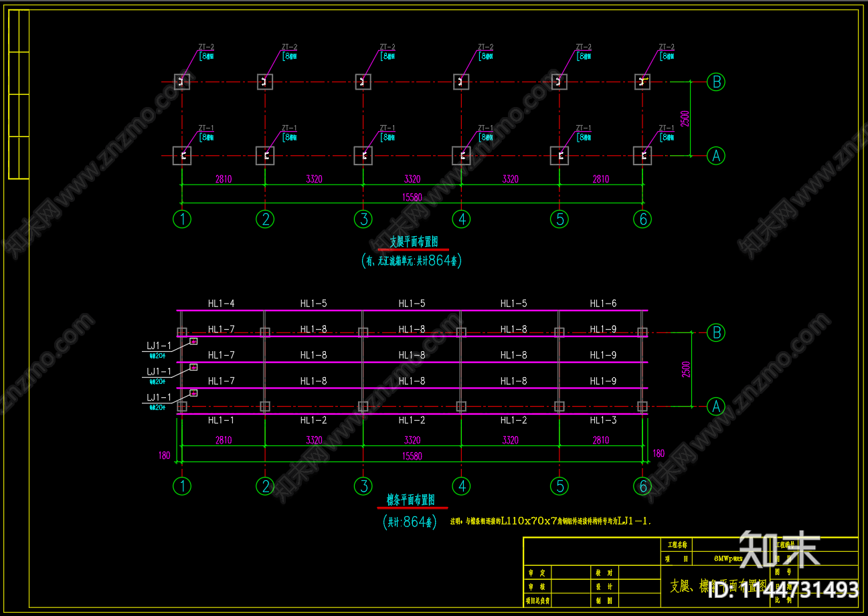The height and width of the screenshot is (616, 868).
Task: Click axis bubble A in the 檩条 plan
Action: tap(716, 406)
